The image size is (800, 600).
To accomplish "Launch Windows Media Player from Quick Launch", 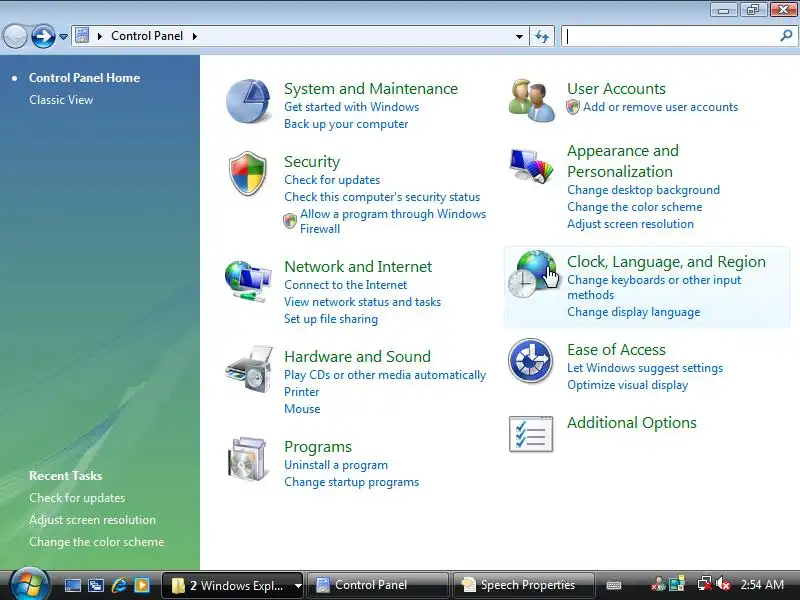I will click(142, 585).
